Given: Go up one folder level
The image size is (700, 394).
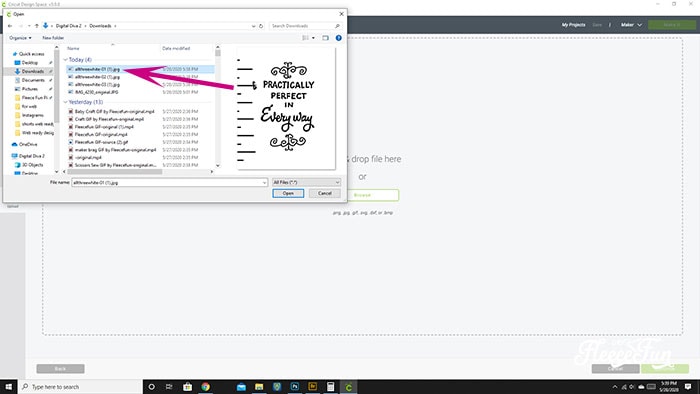Looking at the screenshot, I should point(37,26).
